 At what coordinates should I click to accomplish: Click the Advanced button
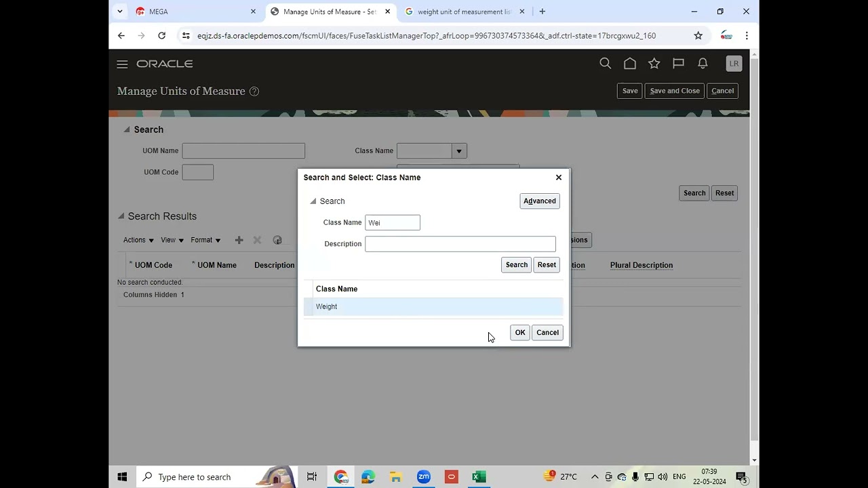tap(540, 201)
